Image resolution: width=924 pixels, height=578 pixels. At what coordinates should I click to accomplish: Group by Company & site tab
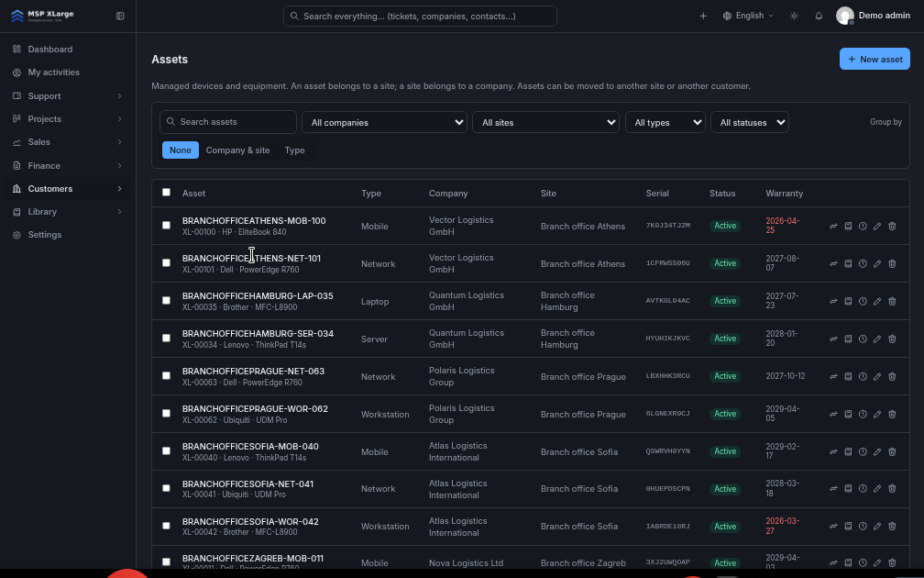coord(237,150)
